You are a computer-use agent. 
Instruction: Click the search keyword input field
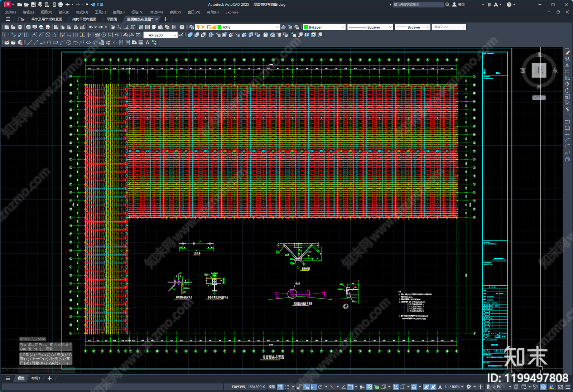[418, 5]
